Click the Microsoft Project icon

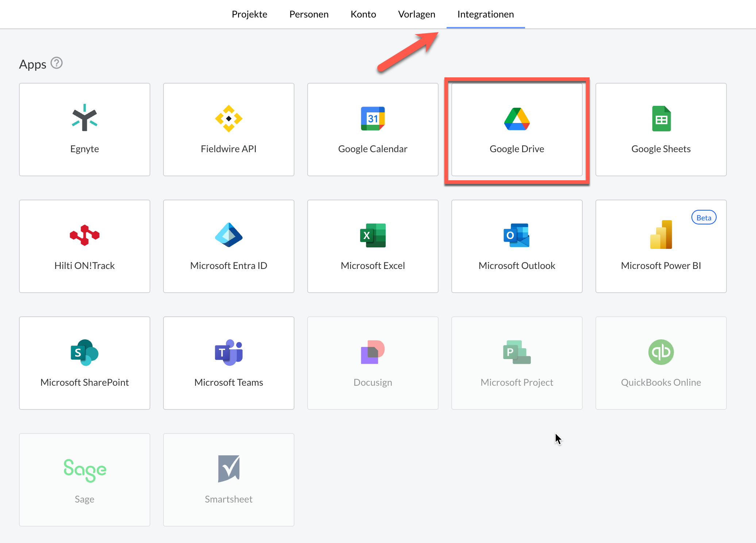coord(517,352)
